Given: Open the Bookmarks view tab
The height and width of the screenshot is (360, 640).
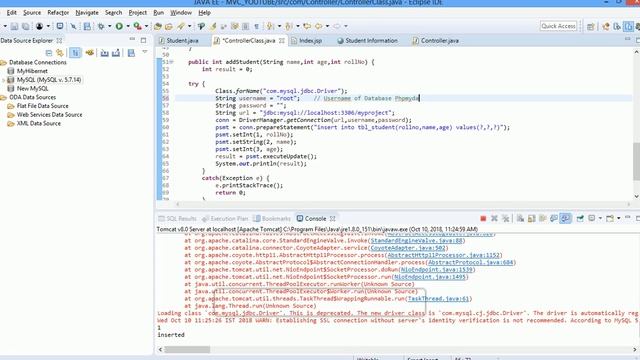Looking at the screenshot, I should [272, 219].
